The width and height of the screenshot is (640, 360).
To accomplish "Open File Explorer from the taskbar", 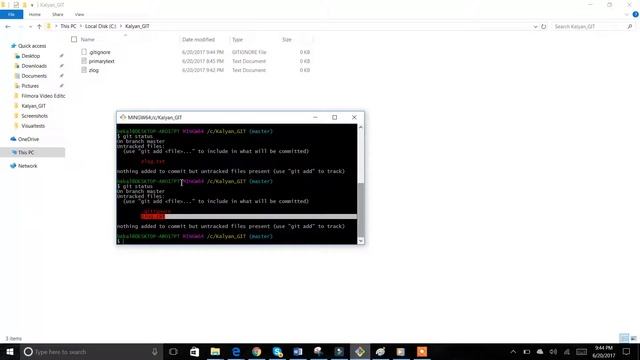I will 215,352.
